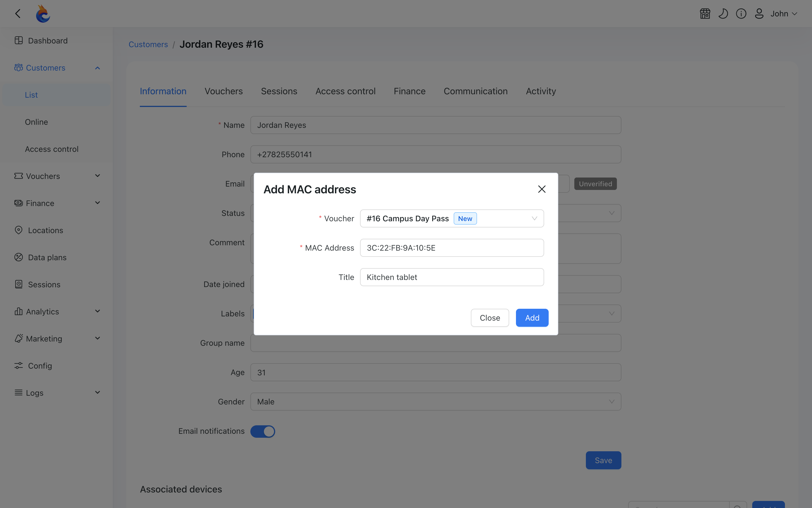Open Sessions in the sidebar menu
Screen dimensions: 812x508
tap(56, 284)
